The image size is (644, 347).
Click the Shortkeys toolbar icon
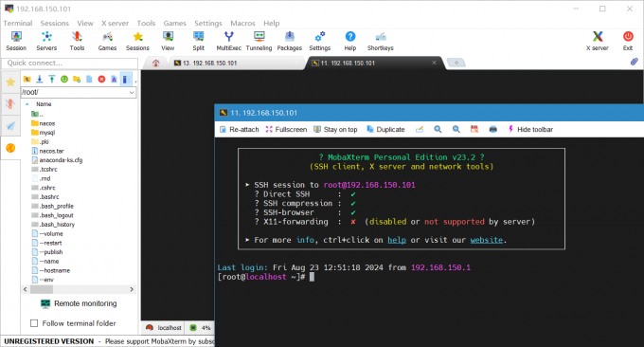point(381,41)
